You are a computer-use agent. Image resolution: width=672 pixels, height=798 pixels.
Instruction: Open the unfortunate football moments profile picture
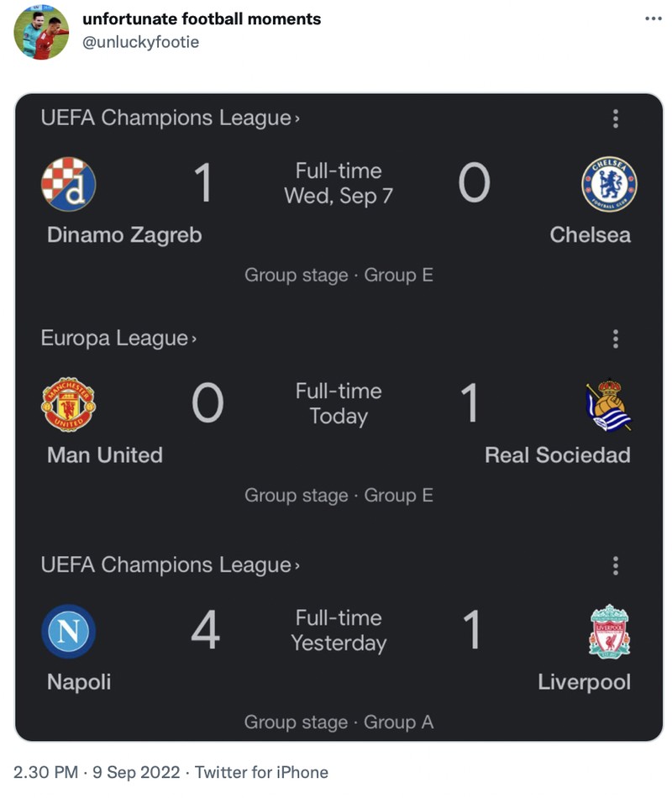pos(41,32)
